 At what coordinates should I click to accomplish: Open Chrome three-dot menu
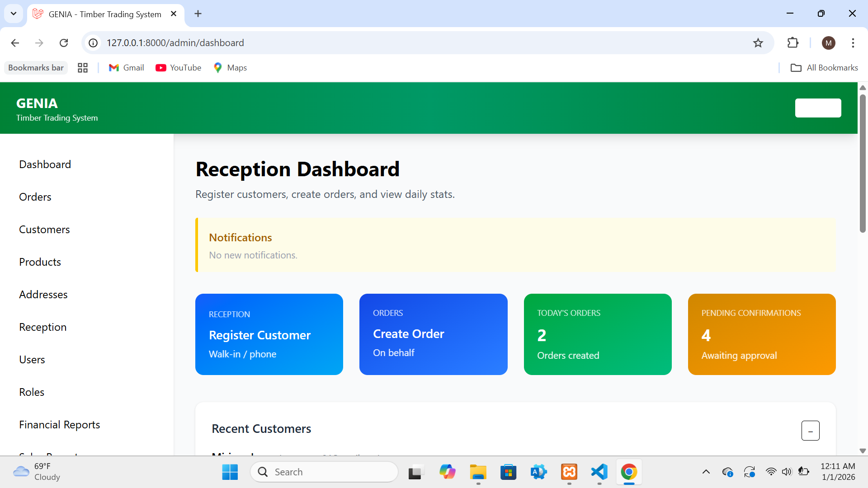tap(853, 43)
